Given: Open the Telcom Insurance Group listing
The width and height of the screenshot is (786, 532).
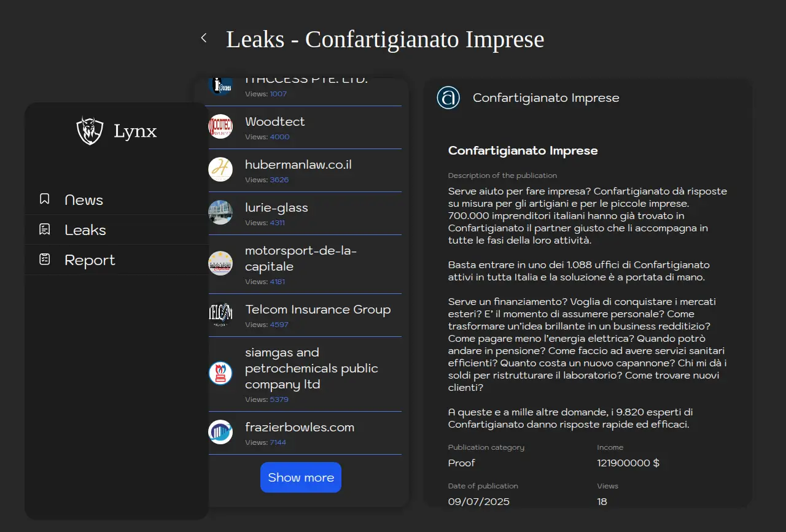Looking at the screenshot, I should pos(317,310).
